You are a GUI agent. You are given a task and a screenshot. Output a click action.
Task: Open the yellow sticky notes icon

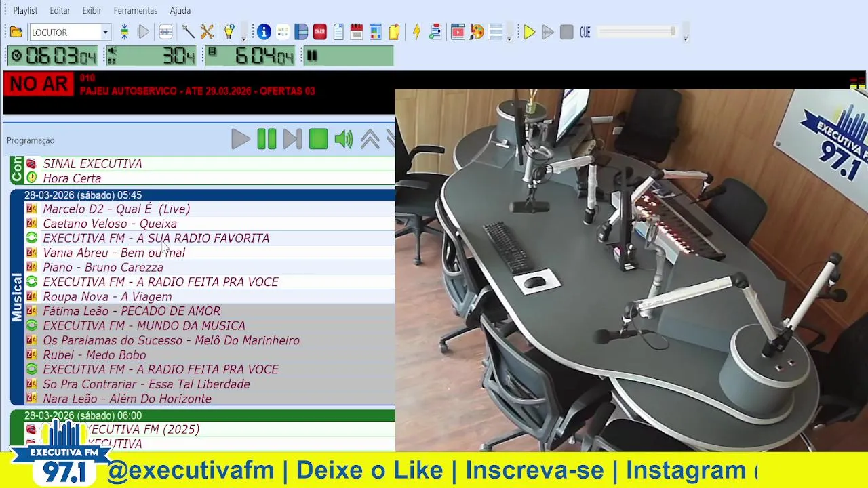pyautogui.click(x=394, y=32)
